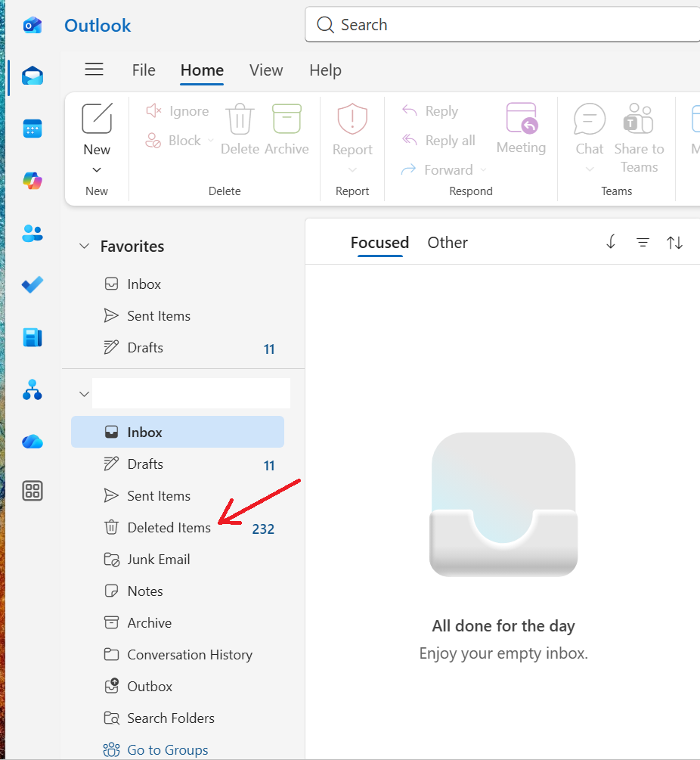
Task: Click Share to Teams button
Action: point(639,138)
